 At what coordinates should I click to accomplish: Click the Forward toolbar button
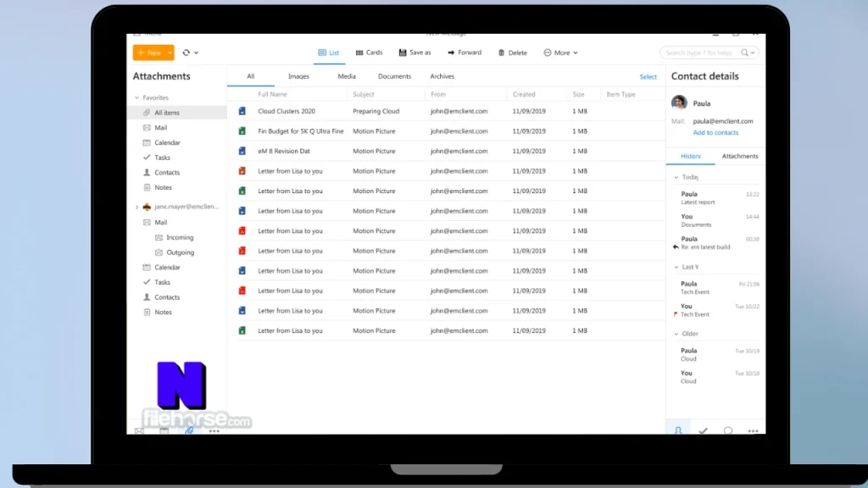click(x=465, y=53)
